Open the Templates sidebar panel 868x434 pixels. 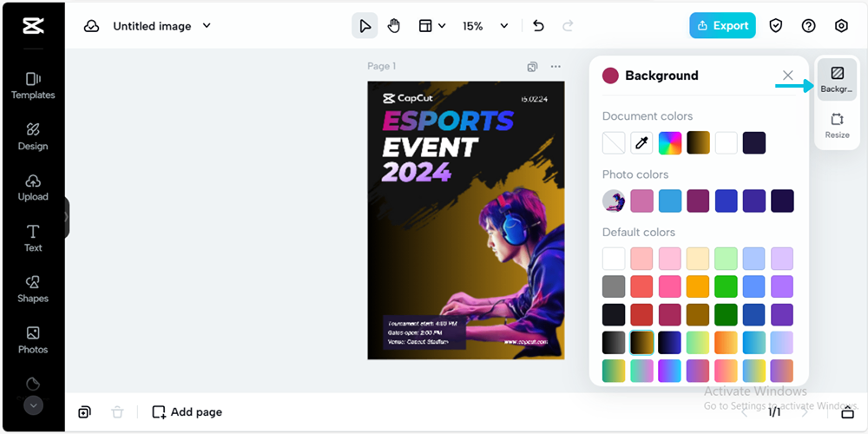[33, 86]
